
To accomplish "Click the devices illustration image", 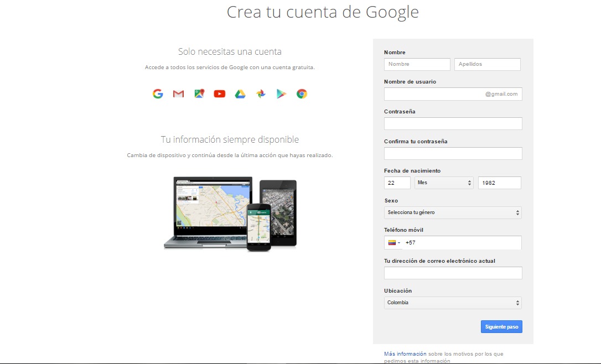I will [x=230, y=214].
